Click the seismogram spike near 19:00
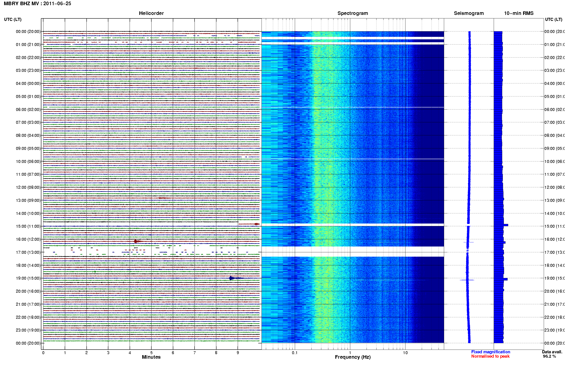Image resolution: width=588 pixels, height=368 pixels. click(467, 280)
